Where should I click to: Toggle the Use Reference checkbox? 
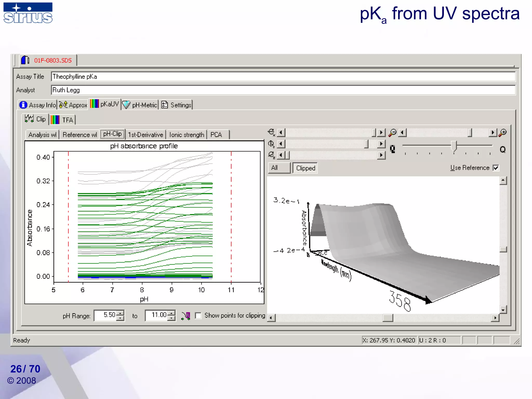click(496, 168)
